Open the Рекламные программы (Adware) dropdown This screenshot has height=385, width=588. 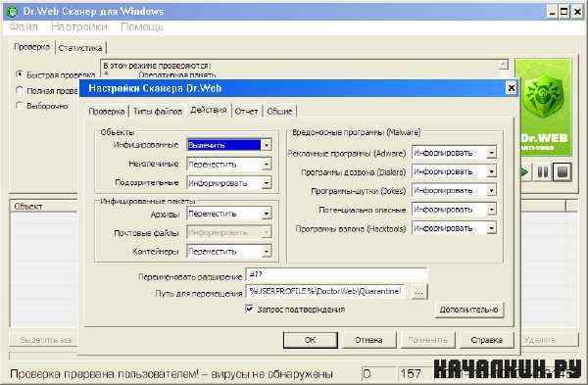491,153
